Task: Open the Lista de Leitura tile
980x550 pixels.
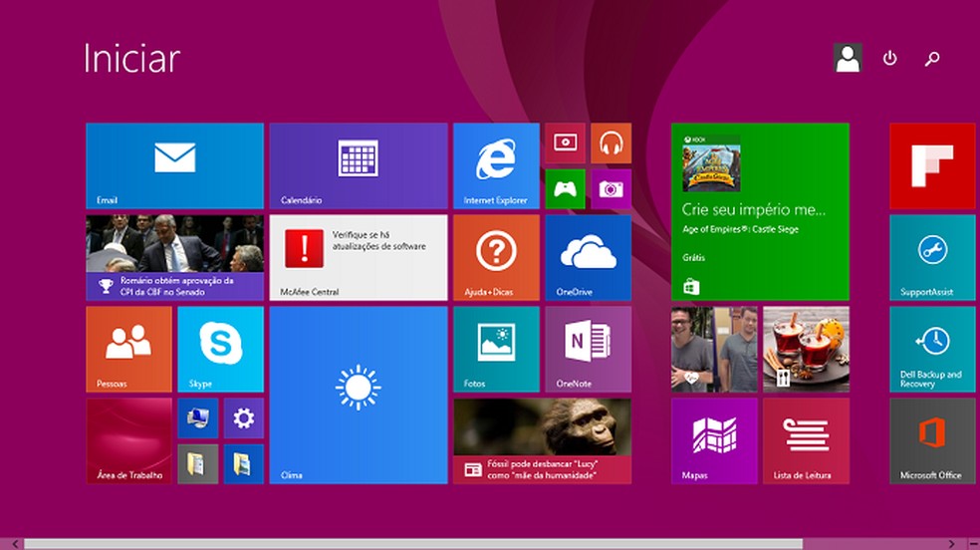Action: [x=807, y=441]
